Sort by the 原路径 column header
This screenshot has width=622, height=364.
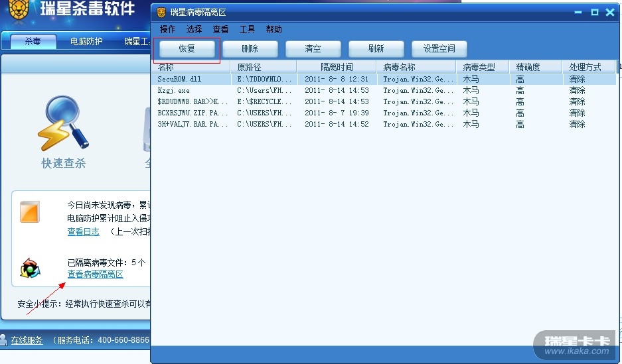[264, 67]
